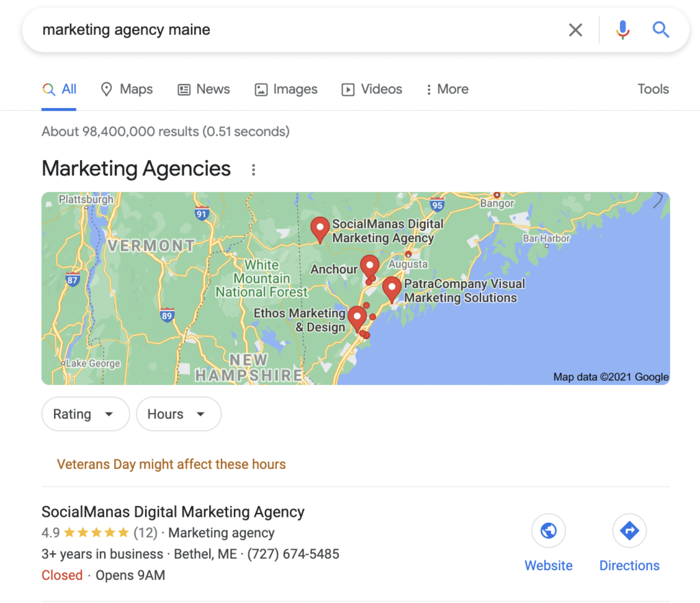Viewport: 700px width, 603px height.
Task: Switch to the News tab
Action: coord(204,90)
